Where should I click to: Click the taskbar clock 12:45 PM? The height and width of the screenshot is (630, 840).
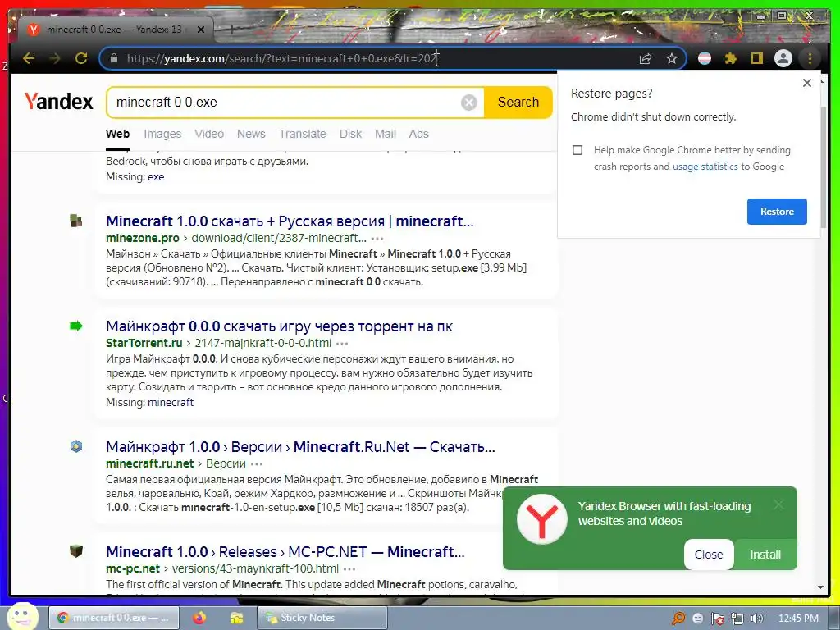798,619
